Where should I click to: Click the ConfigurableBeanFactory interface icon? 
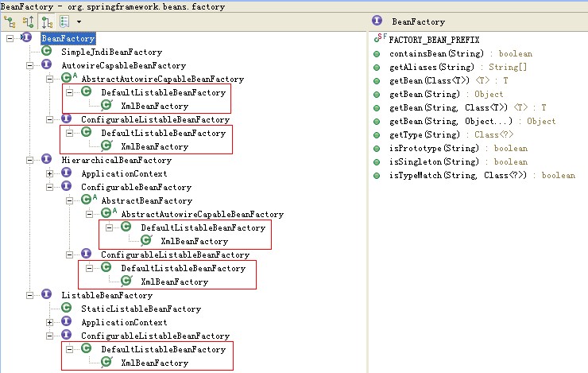coord(67,186)
